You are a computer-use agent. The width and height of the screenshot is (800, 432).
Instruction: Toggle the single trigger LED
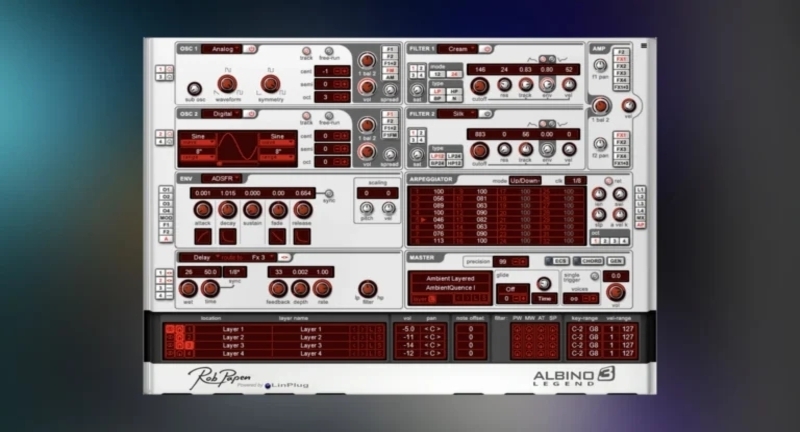point(594,276)
